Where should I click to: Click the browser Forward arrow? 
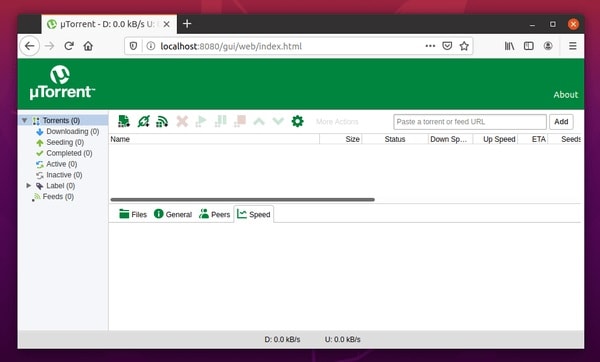point(49,46)
